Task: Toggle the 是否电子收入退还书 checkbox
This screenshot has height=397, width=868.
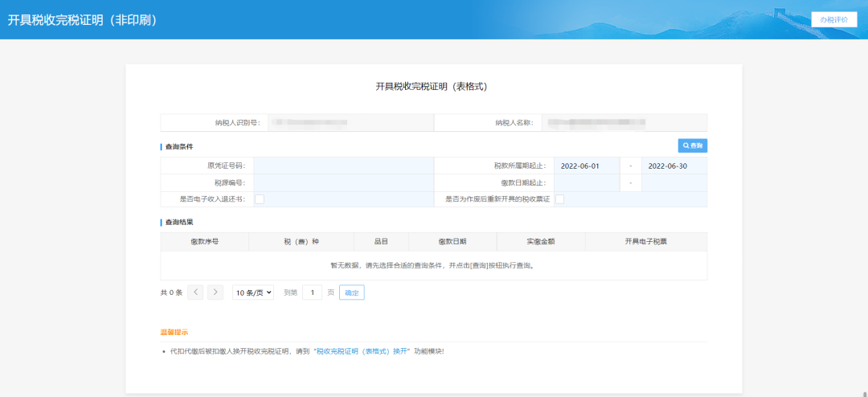Action: pos(260,199)
